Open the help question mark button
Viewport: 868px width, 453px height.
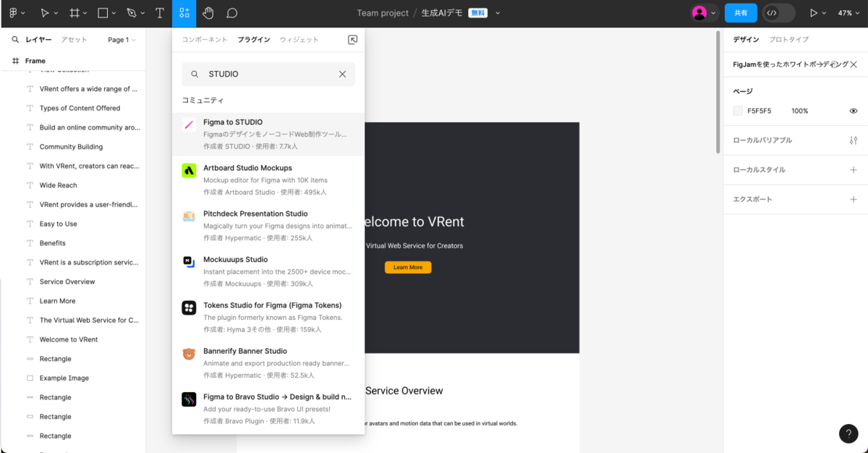(x=848, y=433)
